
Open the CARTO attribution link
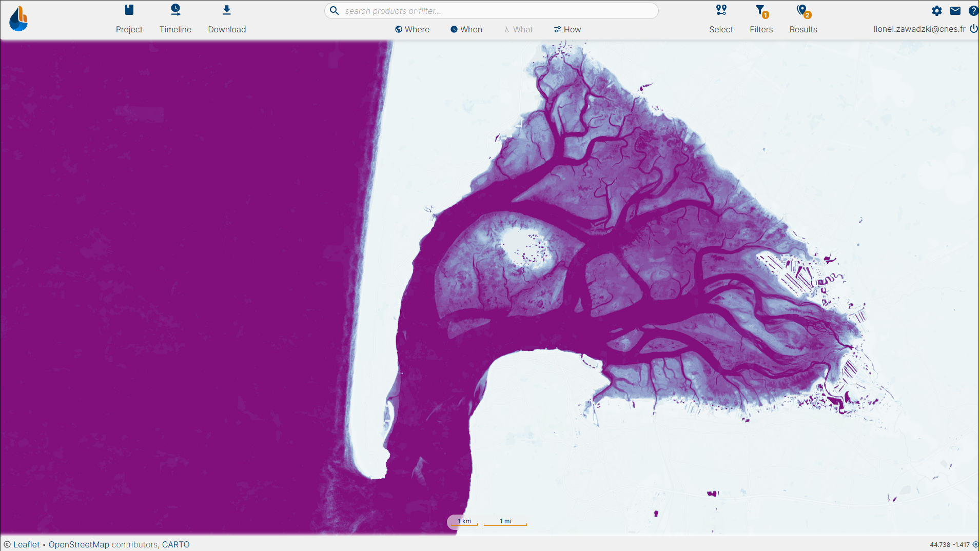click(x=176, y=544)
